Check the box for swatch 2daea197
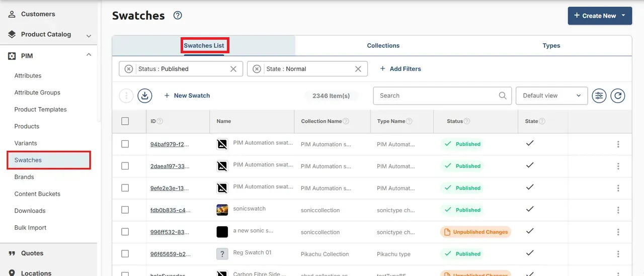Viewport: 644px width, 276px height. click(x=125, y=166)
